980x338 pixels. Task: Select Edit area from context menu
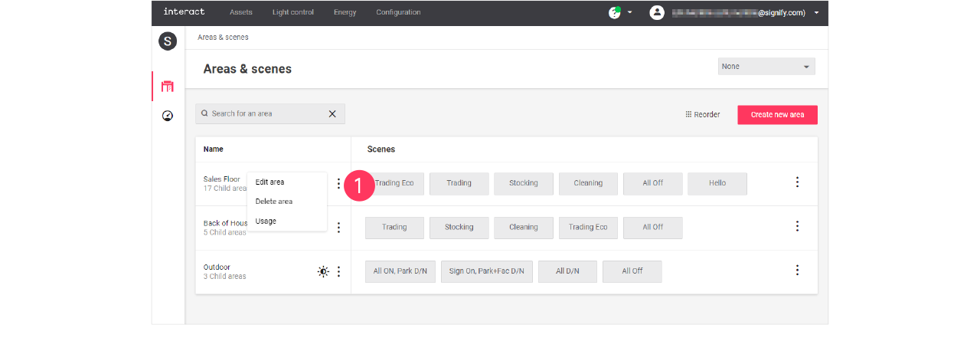coord(269,182)
